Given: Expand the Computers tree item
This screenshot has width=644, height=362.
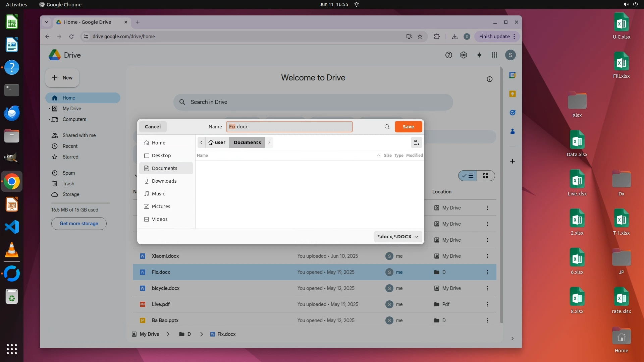Looking at the screenshot, I should [x=49, y=119].
